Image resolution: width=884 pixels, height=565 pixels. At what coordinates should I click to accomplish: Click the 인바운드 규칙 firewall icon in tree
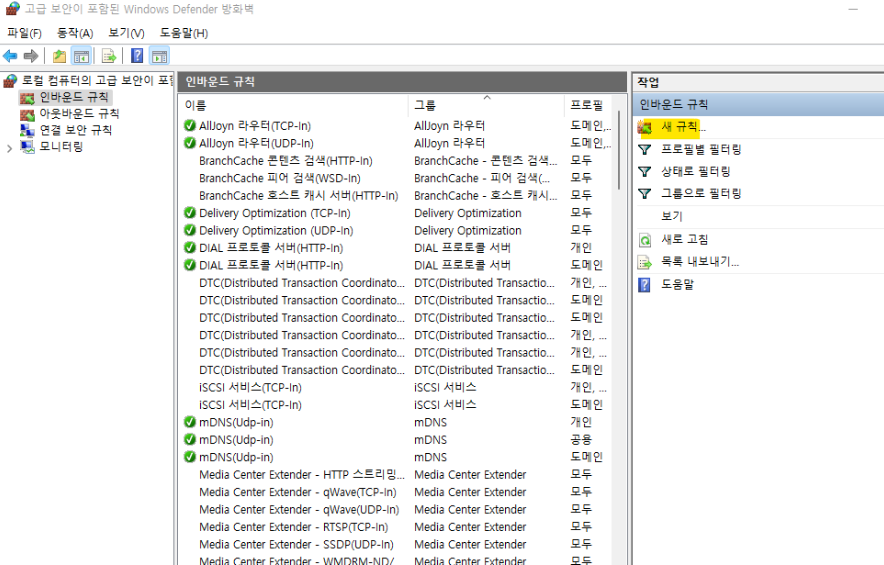[x=27, y=98]
